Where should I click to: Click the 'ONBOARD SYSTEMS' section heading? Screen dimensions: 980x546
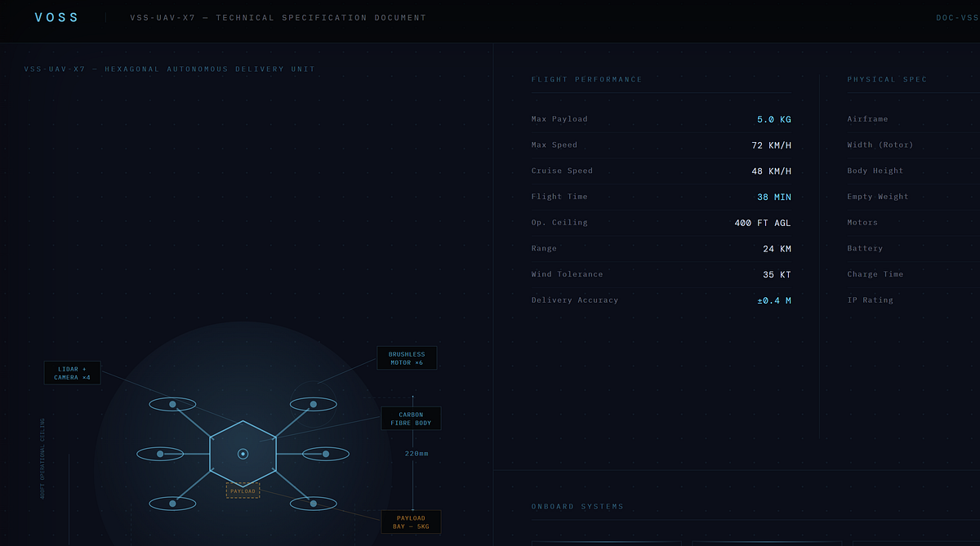click(x=577, y=507)
